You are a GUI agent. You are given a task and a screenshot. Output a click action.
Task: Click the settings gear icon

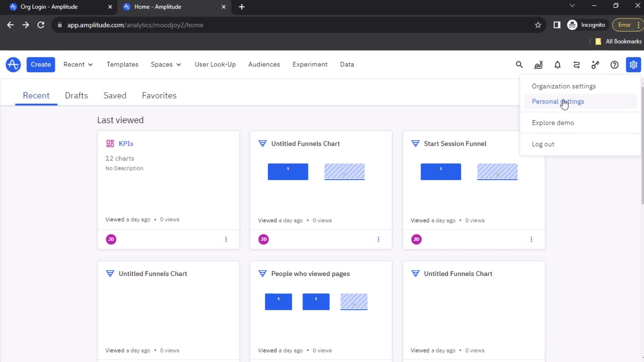[633, 65]
